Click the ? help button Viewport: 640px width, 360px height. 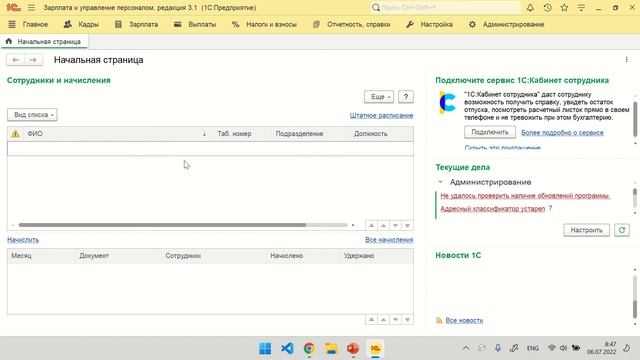(406, 97)
